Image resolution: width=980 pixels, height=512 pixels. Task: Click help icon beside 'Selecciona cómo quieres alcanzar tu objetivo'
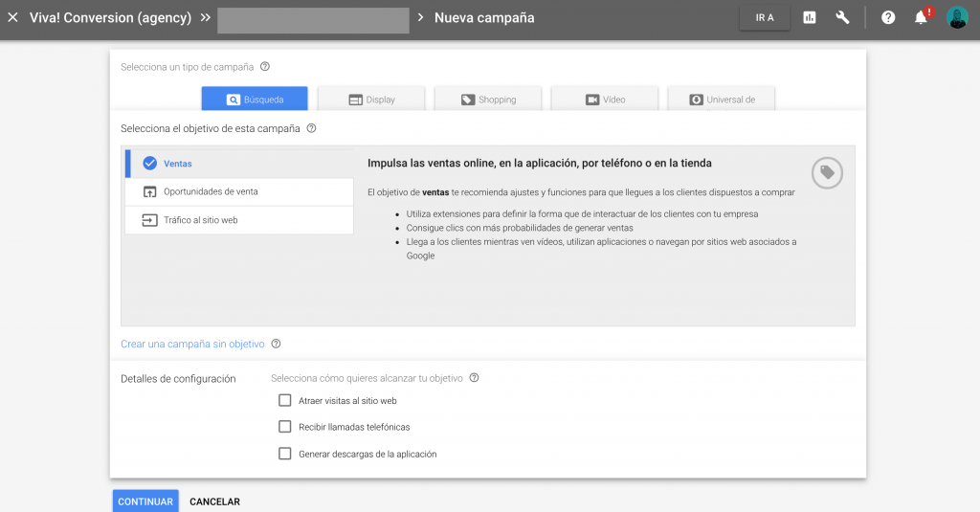click(475, 378)
